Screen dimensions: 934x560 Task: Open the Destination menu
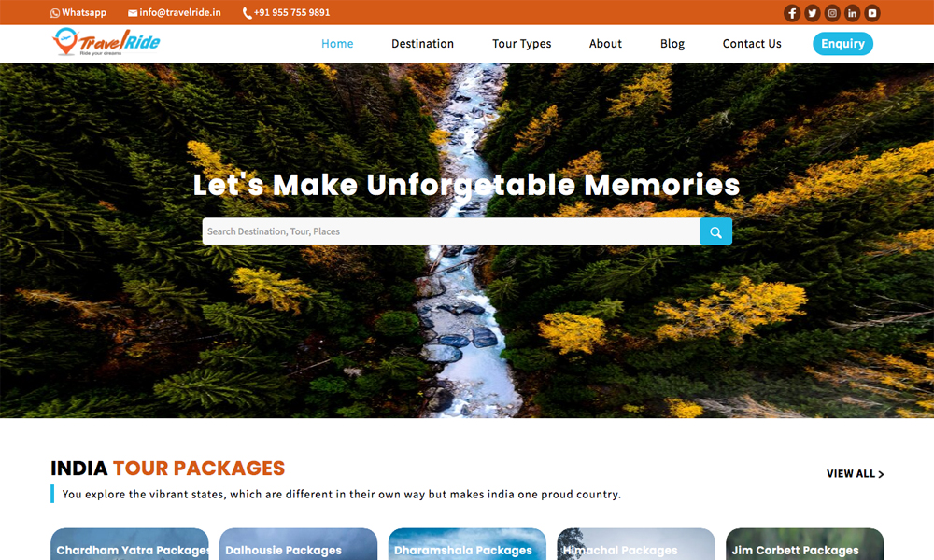422,44
